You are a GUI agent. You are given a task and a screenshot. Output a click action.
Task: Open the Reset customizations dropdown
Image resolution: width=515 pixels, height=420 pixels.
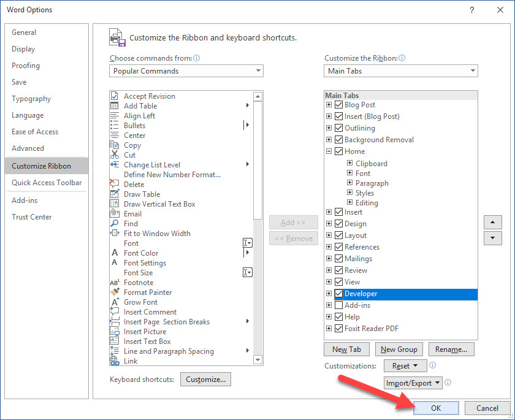coord(405,366)
